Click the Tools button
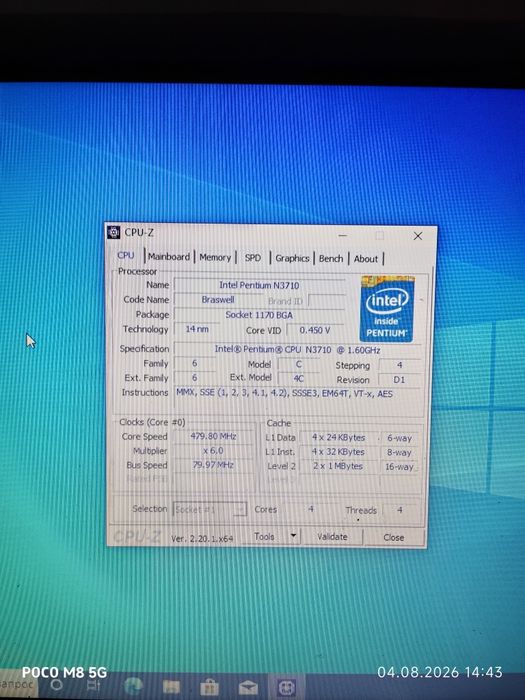The height and width of the screenshot is (700, 525). (x=264, y=537)
